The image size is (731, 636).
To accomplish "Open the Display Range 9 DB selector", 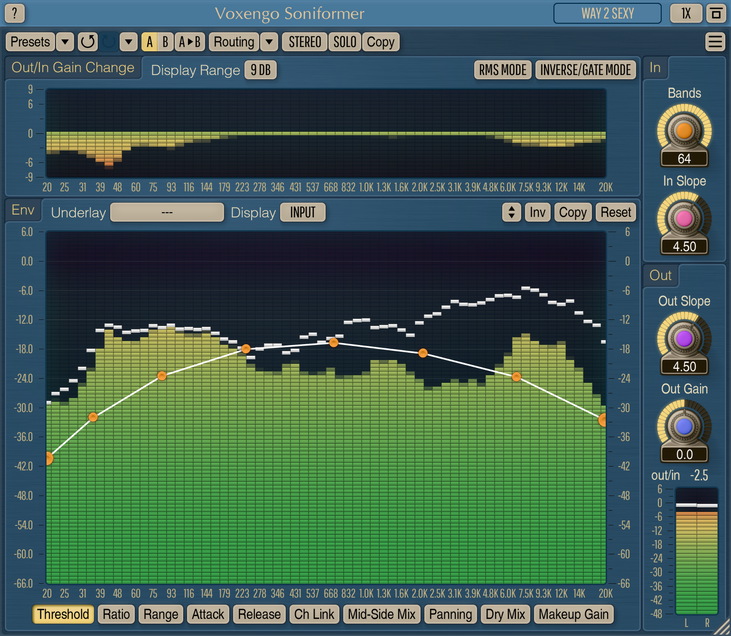I will pyautogui.click(x=261, y=70).
